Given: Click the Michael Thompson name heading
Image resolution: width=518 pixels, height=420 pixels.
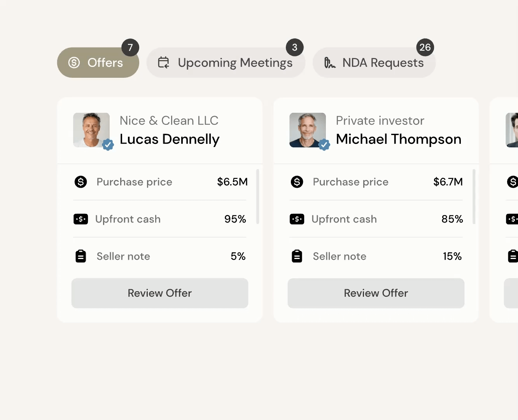Looking at the screenshot, I should (x=399, y=139).
